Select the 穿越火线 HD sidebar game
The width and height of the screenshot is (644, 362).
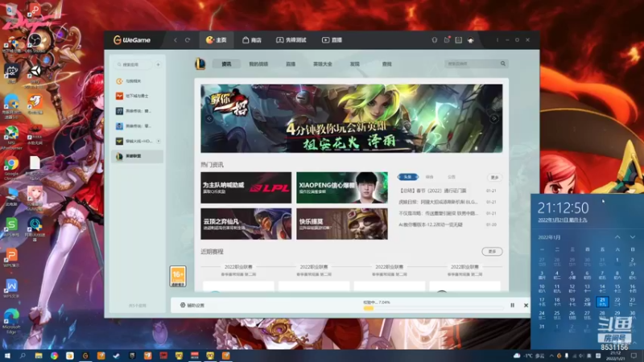[x=137, y=141]
